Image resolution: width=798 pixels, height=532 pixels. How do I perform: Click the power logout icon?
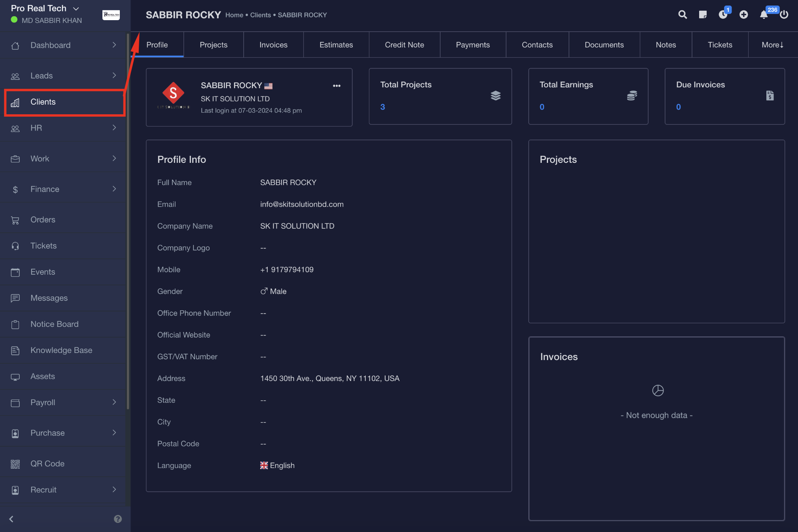pyautogui.click(x=784, y=15)
